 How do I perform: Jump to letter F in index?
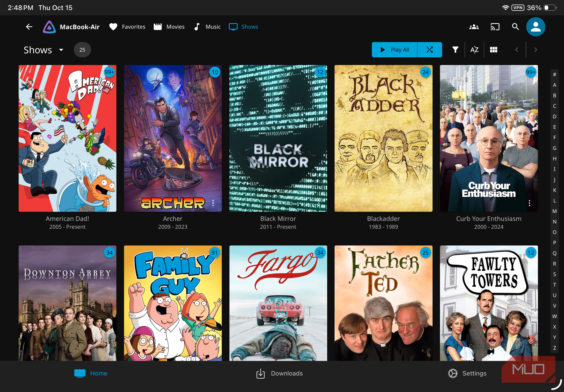point(554,137)
